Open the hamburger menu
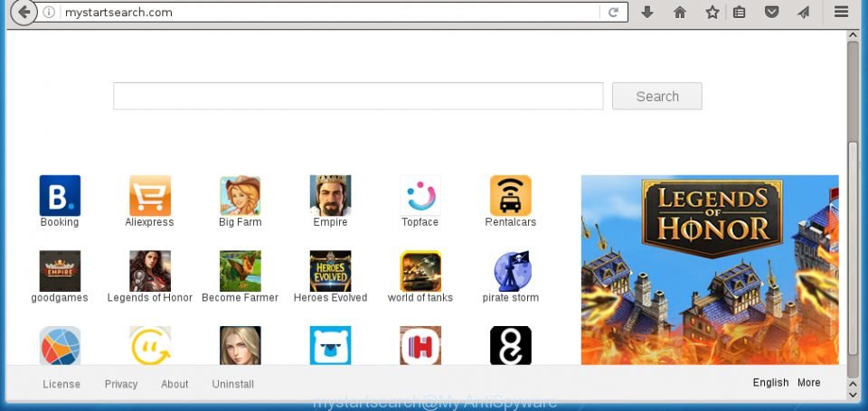Image resolution: width=868 pixels, height=411 pixels. (842, 12)
